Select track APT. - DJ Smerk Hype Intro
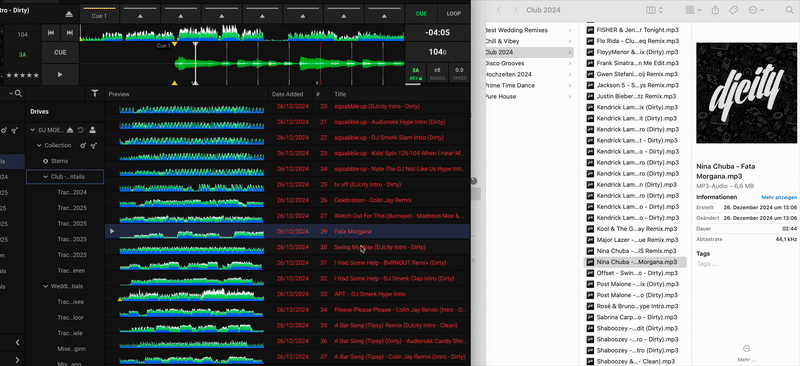The height and width of the screenshot is (366, 800). pyautogui.click(x=370, y=294)
